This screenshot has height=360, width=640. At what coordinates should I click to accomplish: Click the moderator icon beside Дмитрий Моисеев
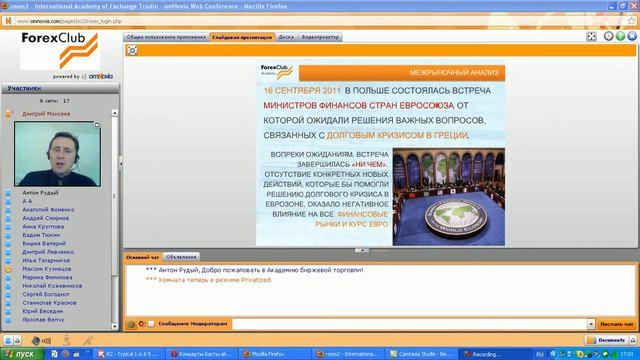[x=9, y=114]
